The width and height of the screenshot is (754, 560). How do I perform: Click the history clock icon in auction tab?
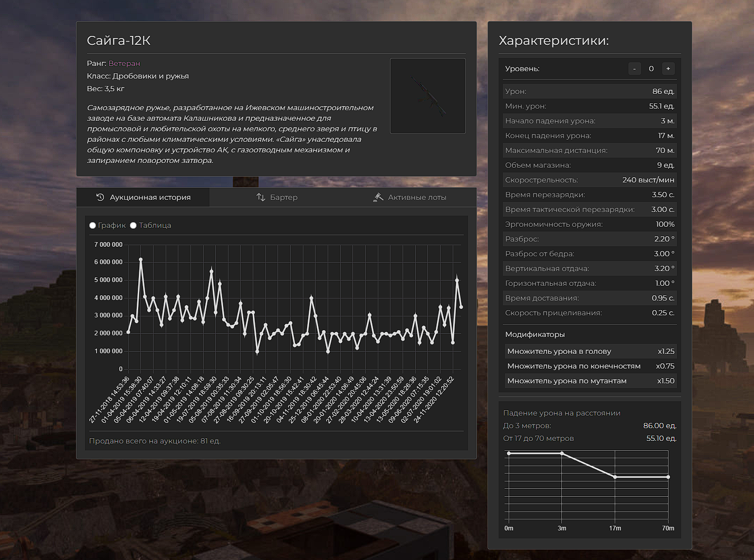pos(100,197)
